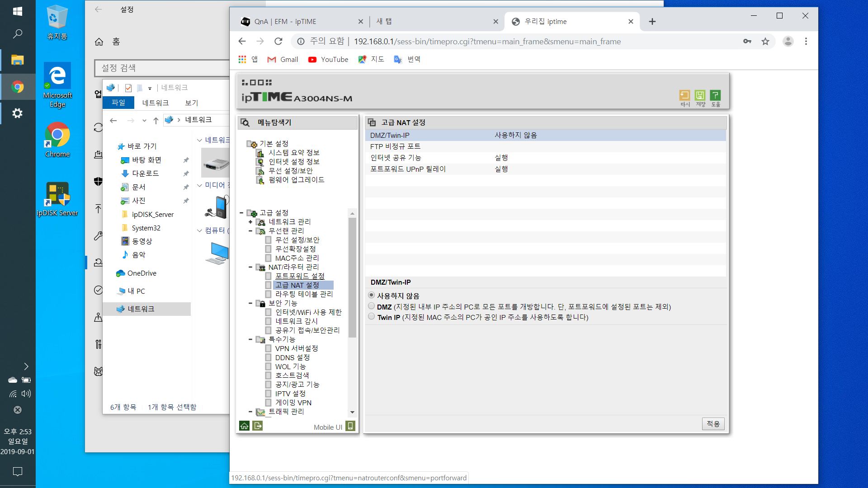868x488 pixels.
Task: Select the DMZ/Twin-IP settings row
Action: point(546,135)
